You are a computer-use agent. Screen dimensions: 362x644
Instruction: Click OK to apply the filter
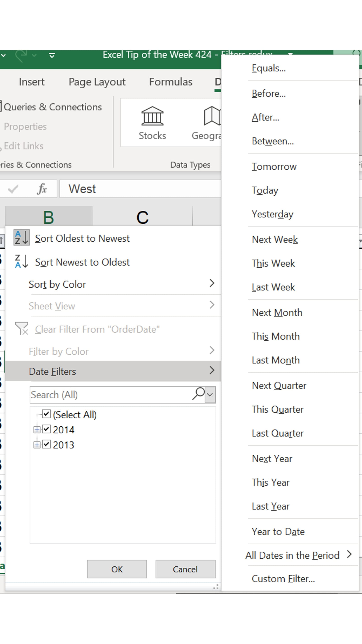click(117, 569)
